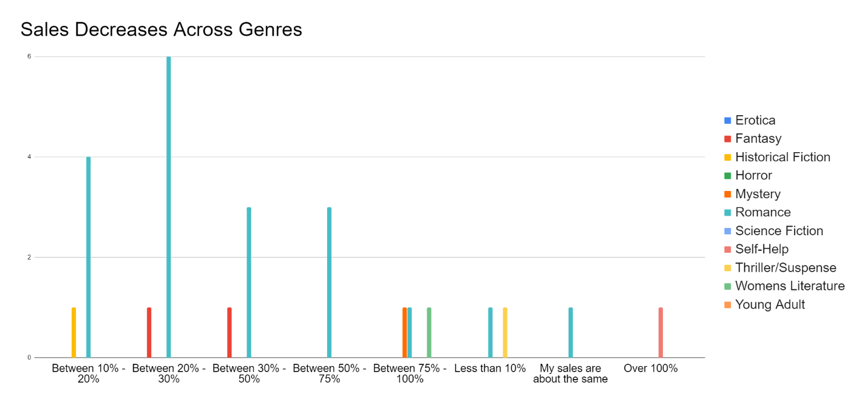Click the Thriller/Suspense bar above Less than 10%

[x=504, y=332]
